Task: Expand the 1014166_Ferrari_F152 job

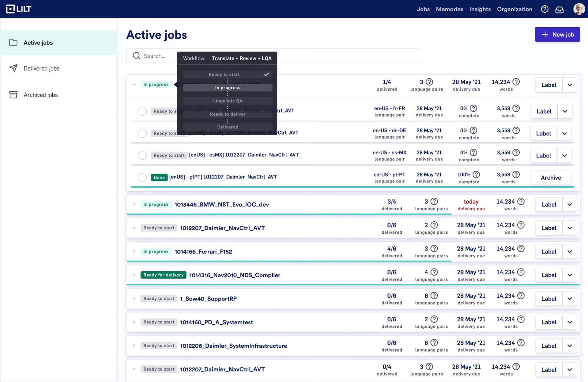Action: coord(134,251)
